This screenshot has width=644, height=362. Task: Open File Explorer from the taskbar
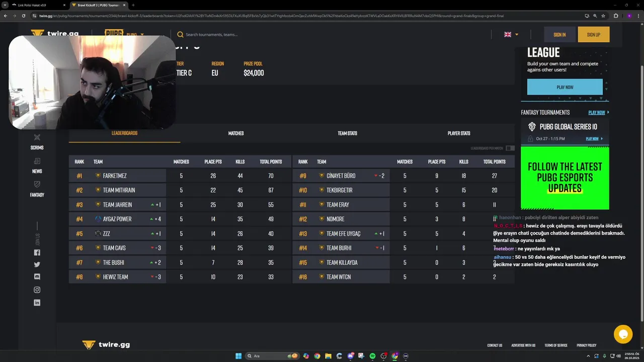click(328, 356)
